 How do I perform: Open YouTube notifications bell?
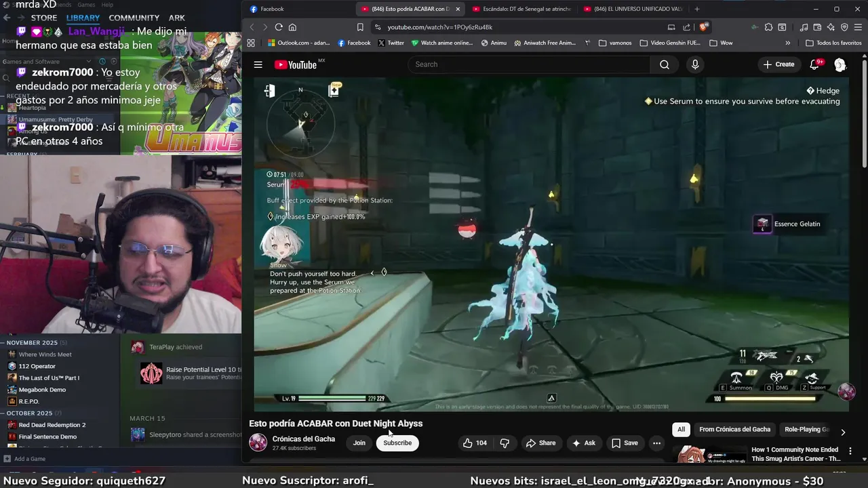click(x=814, y=64)
